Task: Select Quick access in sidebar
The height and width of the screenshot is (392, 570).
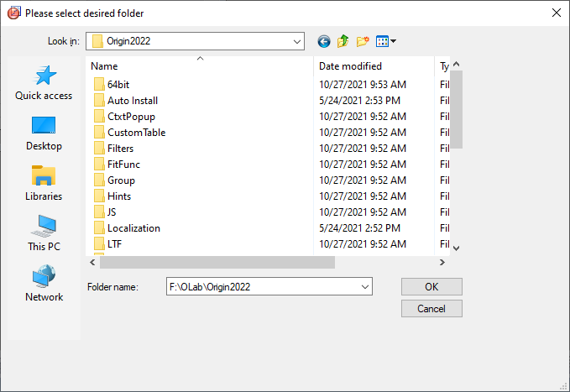Action: coord(44,84)
